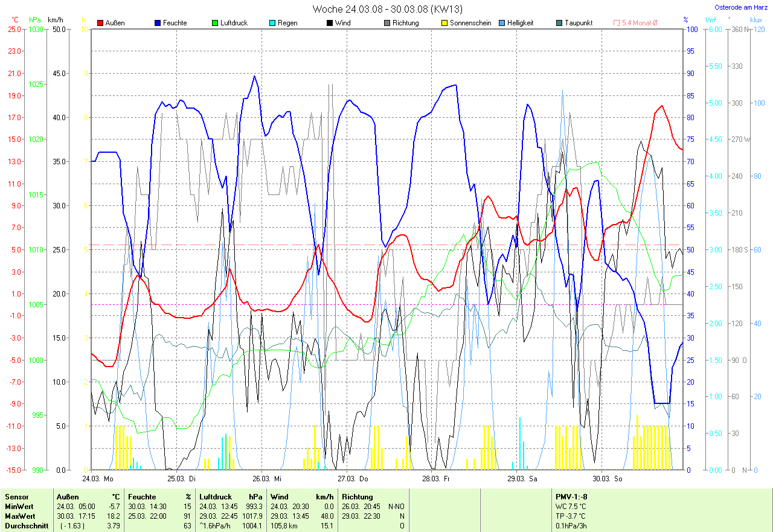The height and width of the screenshot is (532, 773).
Task: Click the yellow Sonnenschein legend marker
Action: [444, 23]
